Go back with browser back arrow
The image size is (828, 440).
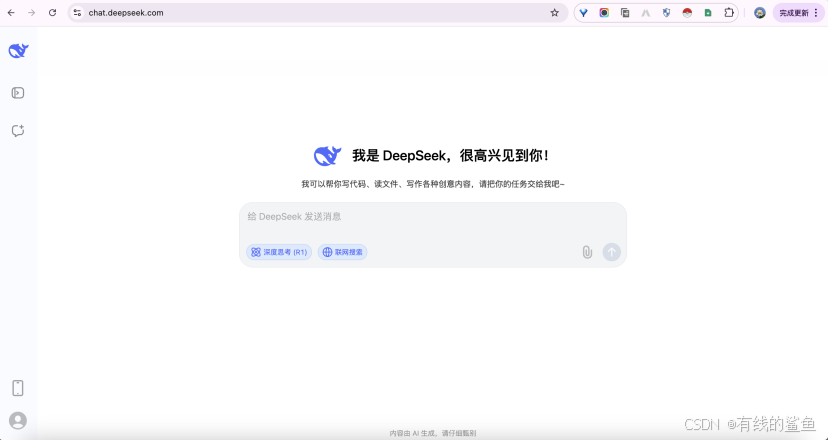[x=11, y=13]
